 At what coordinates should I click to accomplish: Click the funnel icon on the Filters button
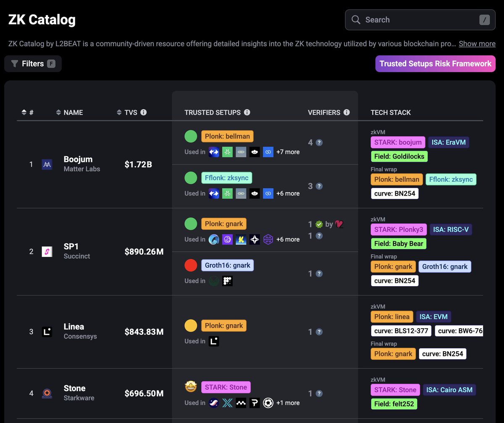pyautogui.click(x=15, y=64)
